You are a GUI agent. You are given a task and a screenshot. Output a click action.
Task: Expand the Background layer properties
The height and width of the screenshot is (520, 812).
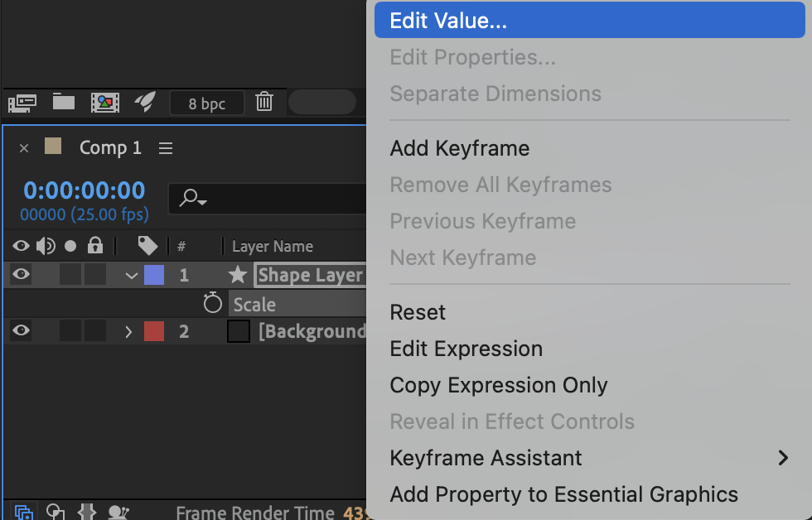point(128,332)
